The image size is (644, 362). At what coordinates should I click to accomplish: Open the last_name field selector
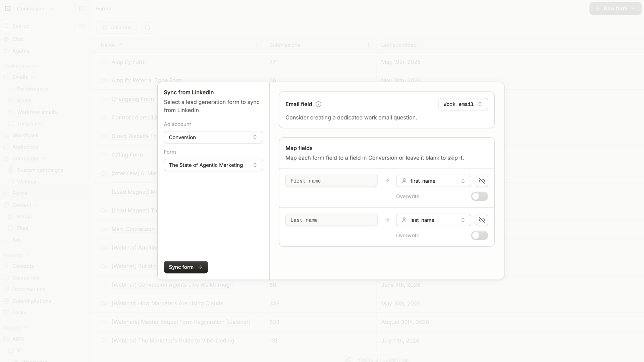(433, 220)
